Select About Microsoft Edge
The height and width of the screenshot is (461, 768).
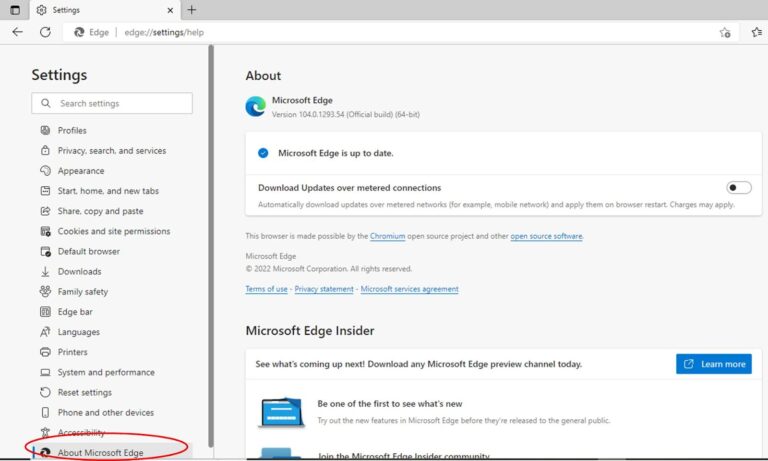point(100,453)
